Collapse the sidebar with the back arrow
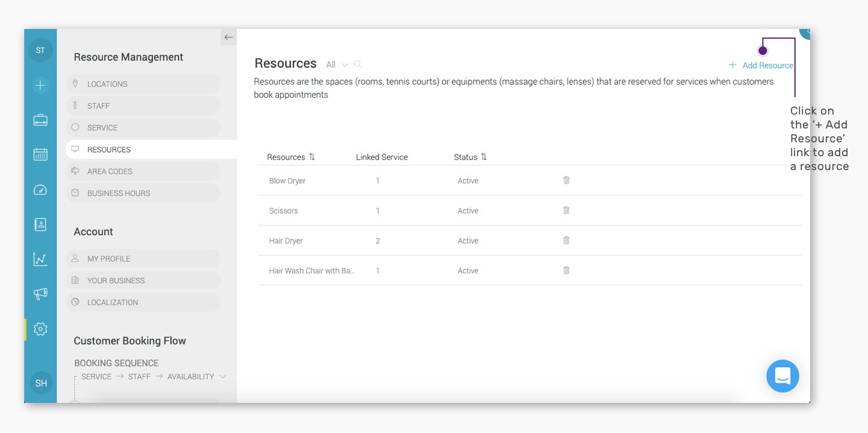Image resolution: width=868 pixels, height=433 pixels. pyautogui.click(x=228, y=37)
